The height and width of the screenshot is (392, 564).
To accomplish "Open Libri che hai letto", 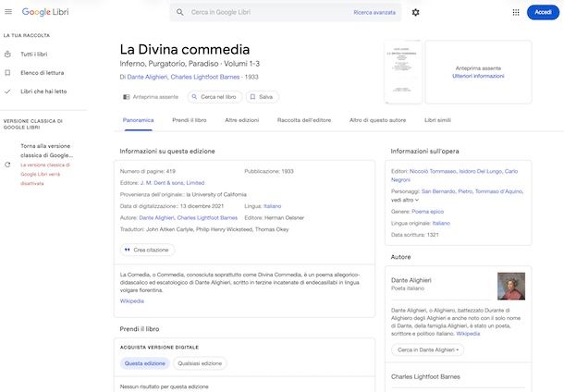I will [43, 92].
